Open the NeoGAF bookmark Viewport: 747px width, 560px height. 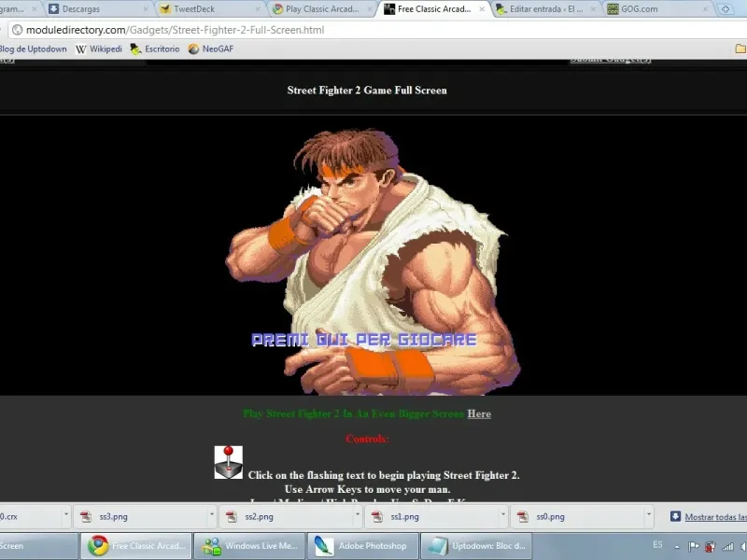tap(211, 49)
